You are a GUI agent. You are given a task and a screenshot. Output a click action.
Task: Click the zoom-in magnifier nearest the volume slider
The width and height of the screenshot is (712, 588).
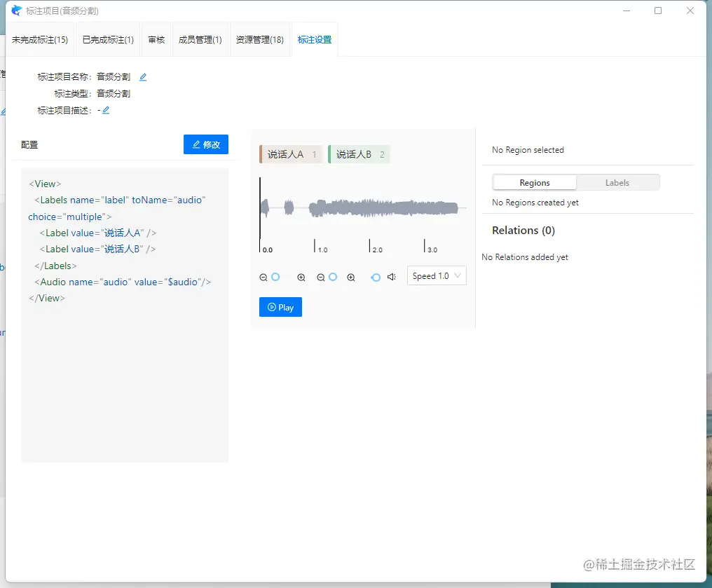pos(351,277)
